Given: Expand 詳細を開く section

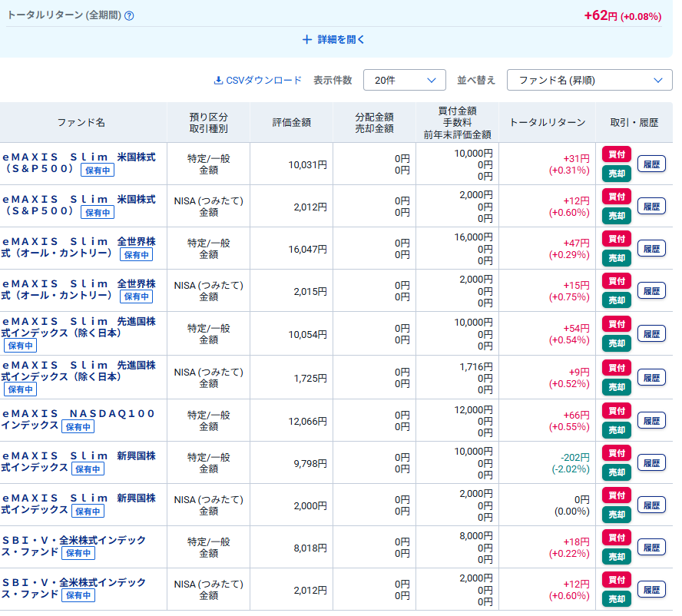Looking at the screenshot, I should coord(333,40).
